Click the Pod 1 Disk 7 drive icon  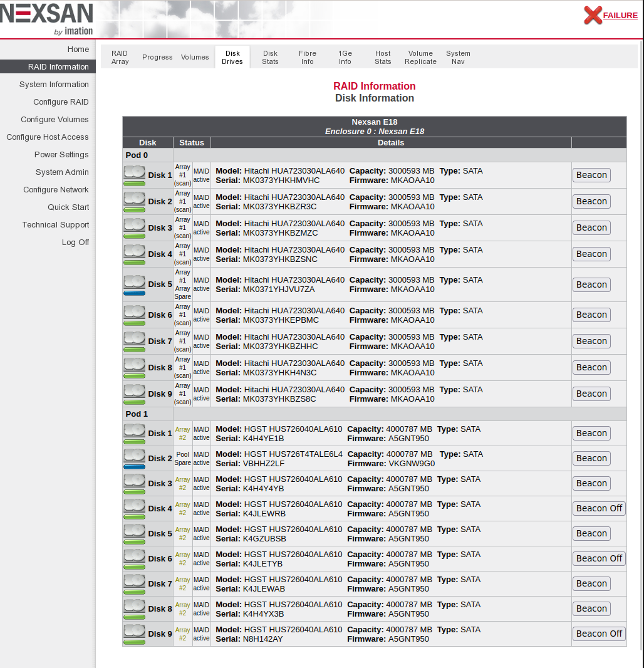coord(135,585)
